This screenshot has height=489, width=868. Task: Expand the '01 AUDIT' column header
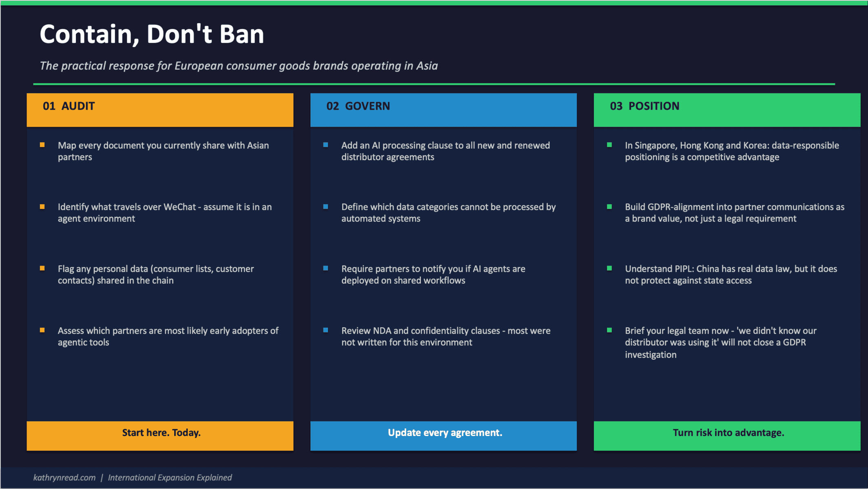tap(160, 109)
